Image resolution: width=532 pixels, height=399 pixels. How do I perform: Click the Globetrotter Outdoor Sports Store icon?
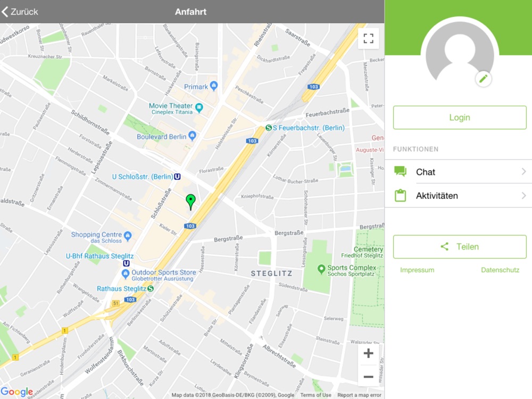coord(126,274)
